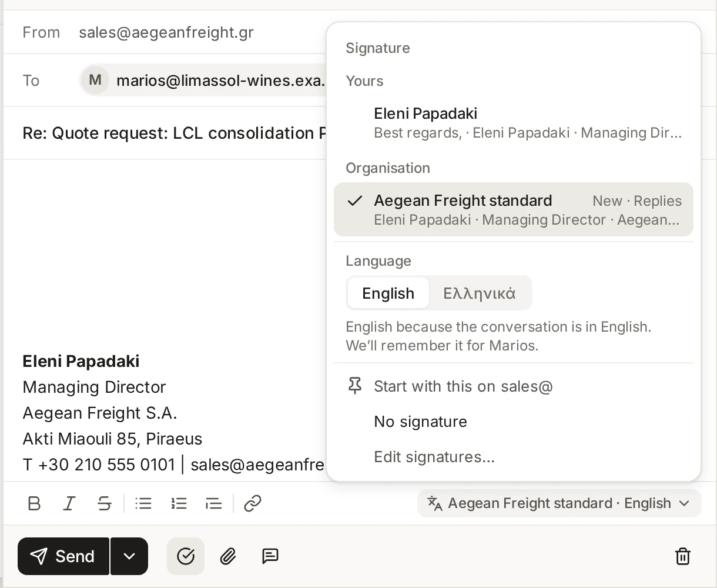Click the subject line field
Screen dimensions: 717x588
click(174, 133)
